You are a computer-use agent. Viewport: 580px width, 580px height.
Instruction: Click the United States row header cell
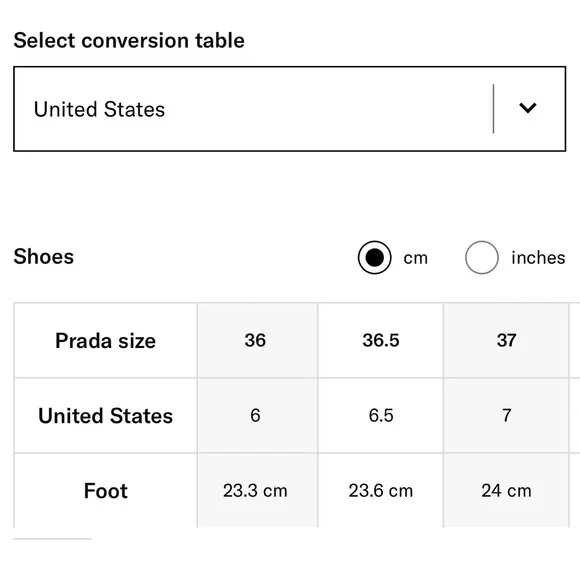click(105, 415)
